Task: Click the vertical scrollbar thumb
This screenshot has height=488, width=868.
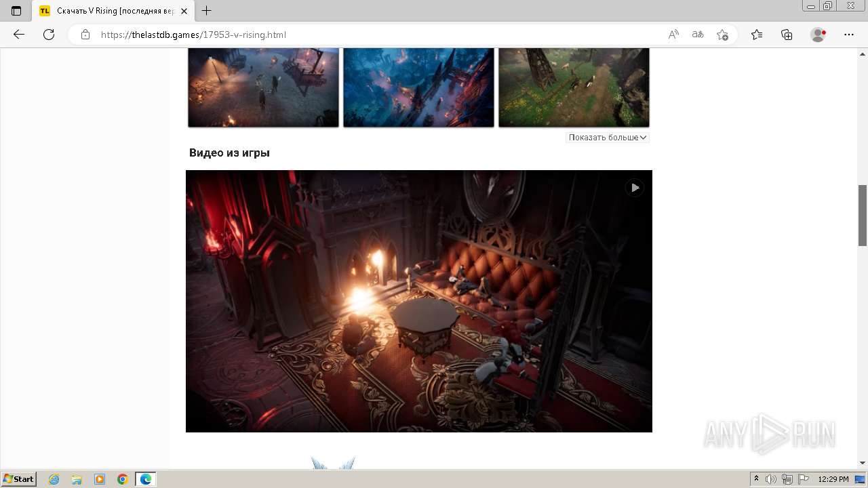Action: click(x=863, y=215)
